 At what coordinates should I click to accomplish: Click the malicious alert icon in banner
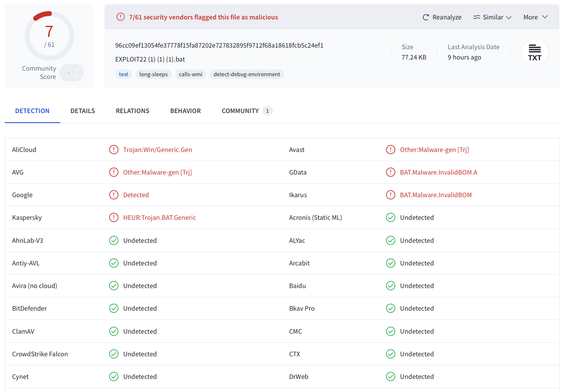click(121, 17)
